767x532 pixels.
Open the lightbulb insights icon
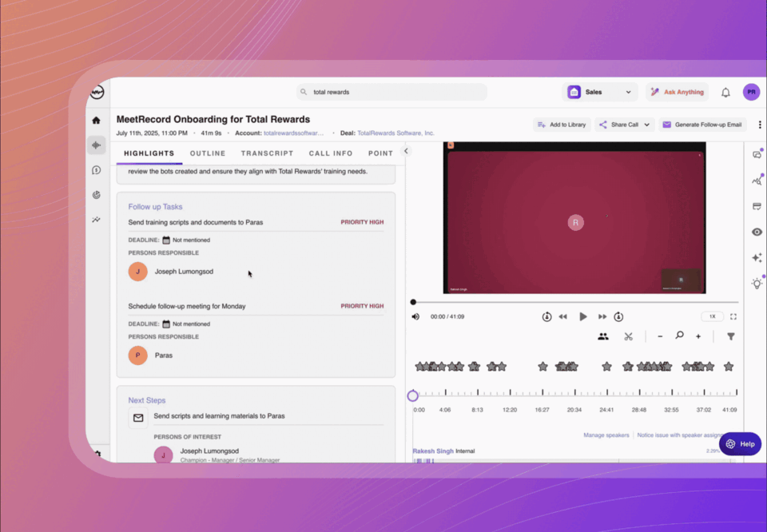pyautogui.click(x=757, y=283)
